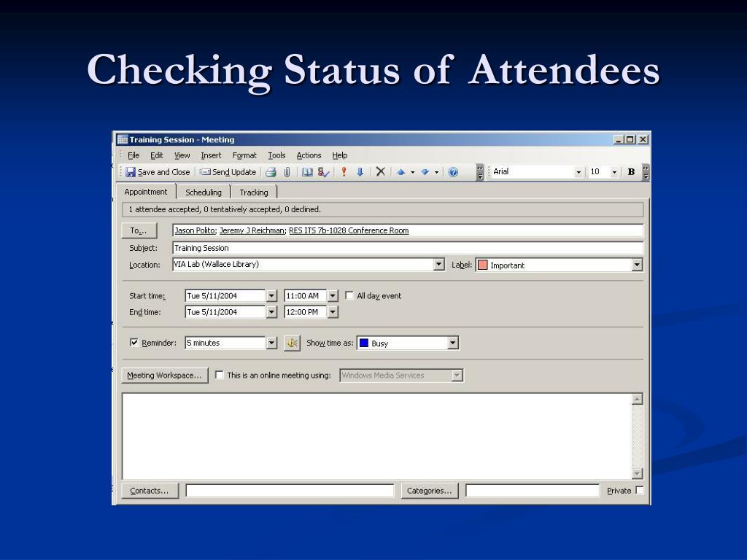Click attendee Jason Polito in To field
The width and height of the screenshot is (747, 560).
(195, 230)
